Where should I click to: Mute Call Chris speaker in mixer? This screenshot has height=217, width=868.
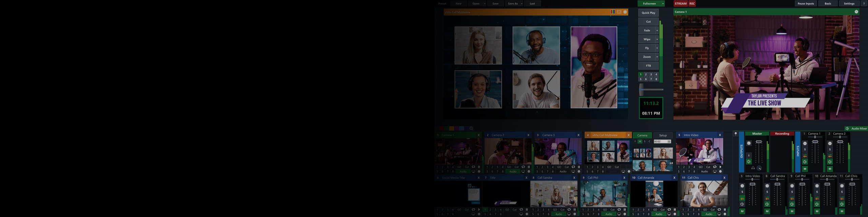click(842, 204)
